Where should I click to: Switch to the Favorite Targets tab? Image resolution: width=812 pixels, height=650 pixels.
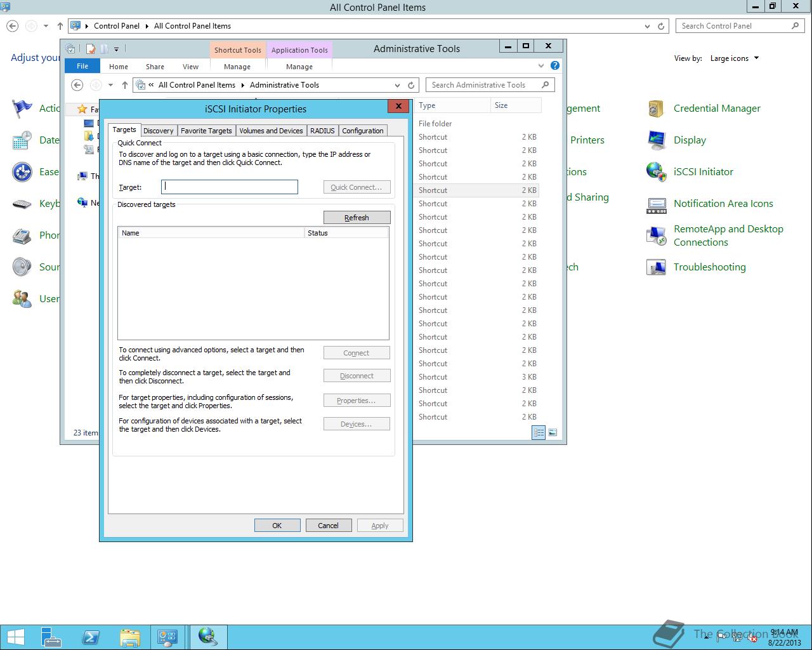coord(206,131)
